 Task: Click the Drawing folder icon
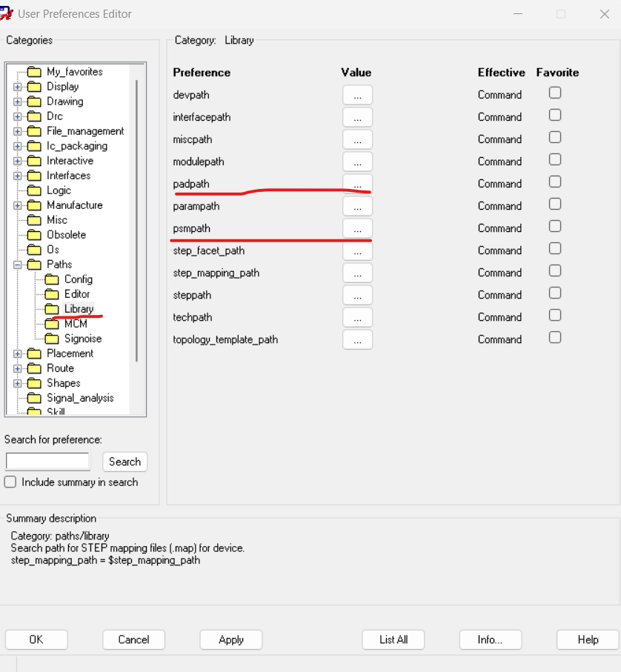point(34,102)
